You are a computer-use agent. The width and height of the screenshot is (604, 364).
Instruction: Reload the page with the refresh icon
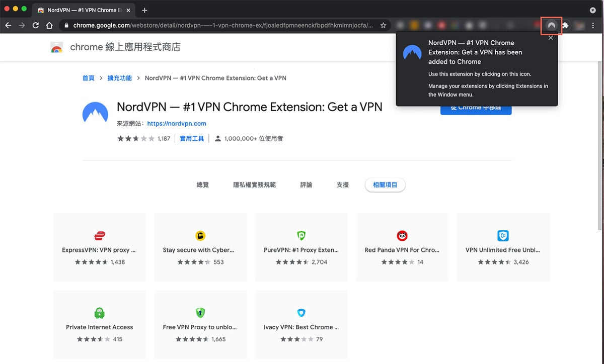(x=35, y=25)
